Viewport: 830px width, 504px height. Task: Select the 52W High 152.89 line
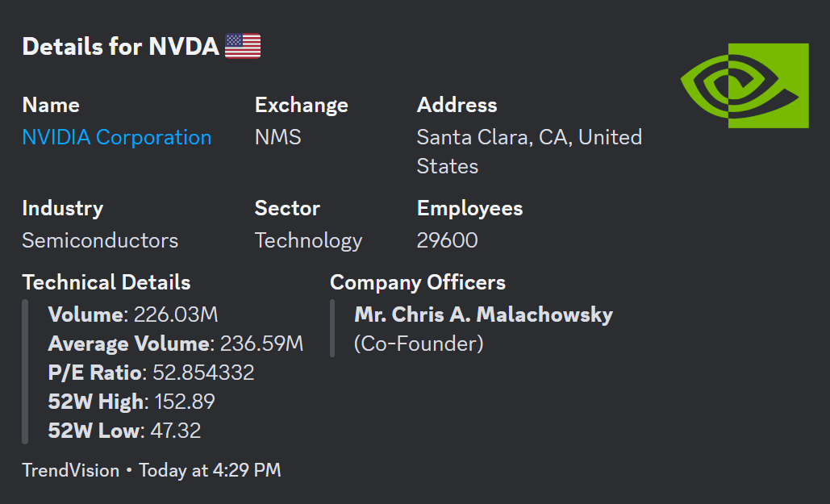pos(131,402)
